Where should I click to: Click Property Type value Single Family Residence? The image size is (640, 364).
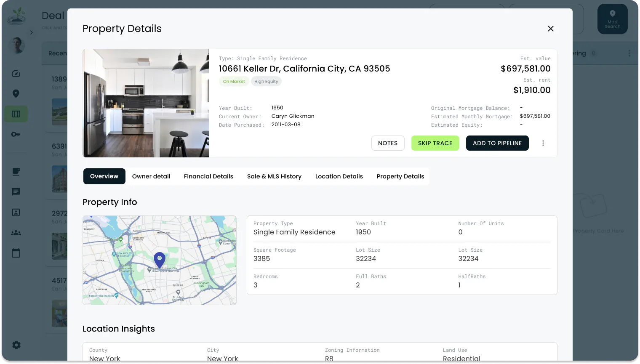(294, 232)
